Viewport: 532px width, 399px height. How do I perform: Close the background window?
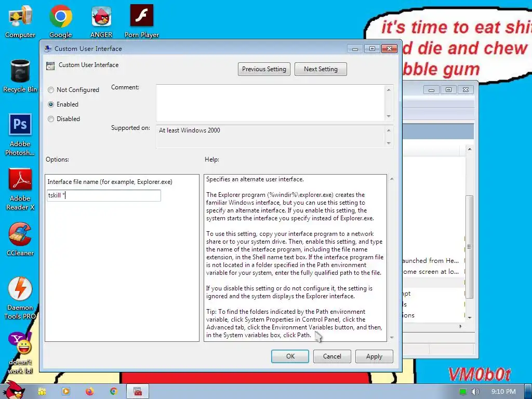[466, 90]
